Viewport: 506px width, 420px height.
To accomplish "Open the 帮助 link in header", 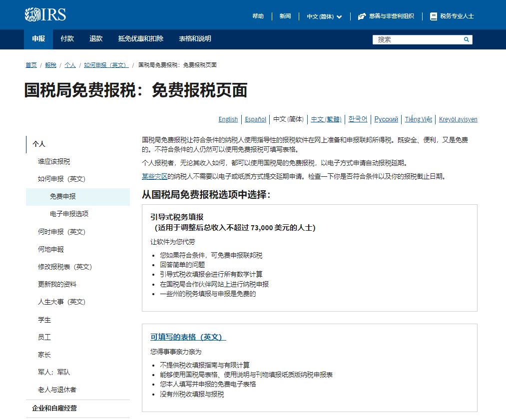I will coord(258,16).
